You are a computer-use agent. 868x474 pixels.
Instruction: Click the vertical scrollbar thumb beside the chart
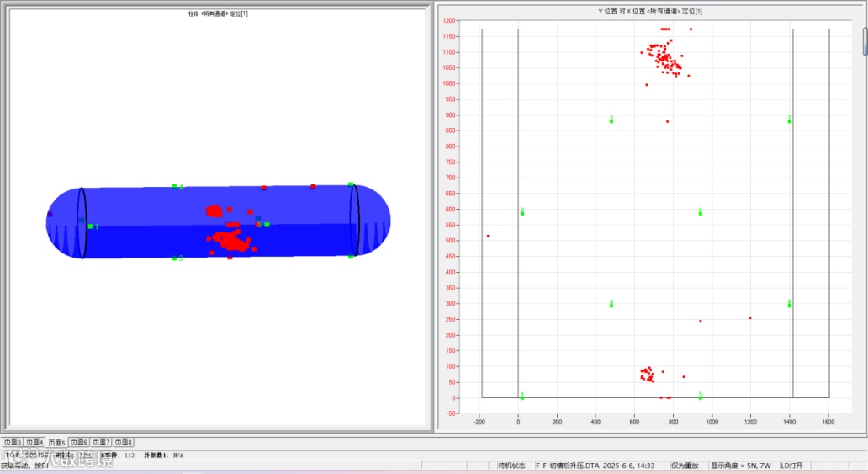(x=865, y=41)
